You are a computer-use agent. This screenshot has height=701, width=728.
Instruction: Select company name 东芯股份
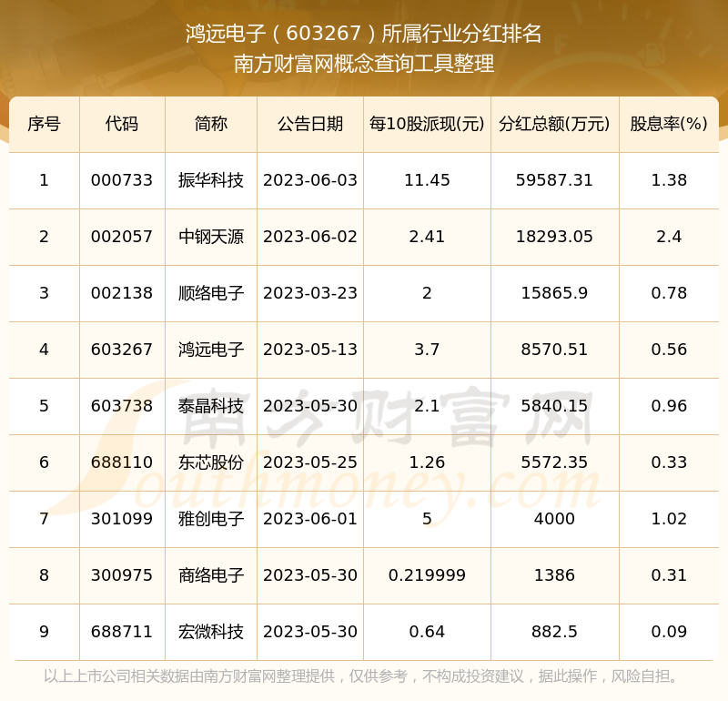coord(211,462)
